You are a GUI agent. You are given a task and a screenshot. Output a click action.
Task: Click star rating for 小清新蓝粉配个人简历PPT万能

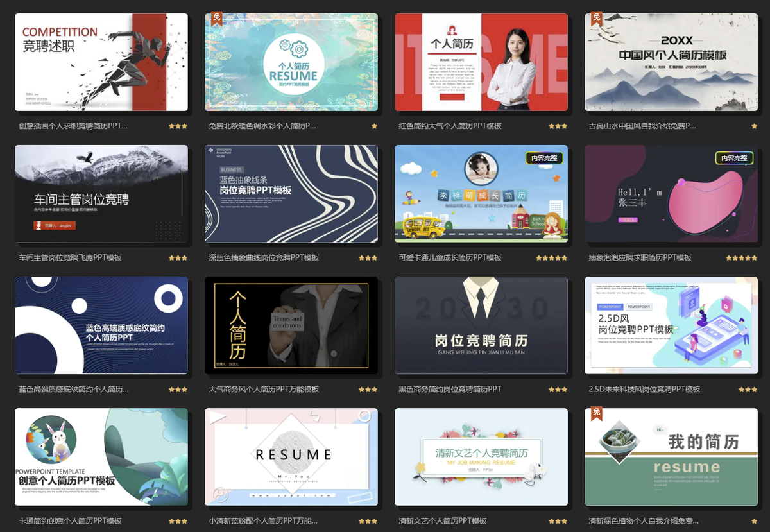(368, 521)
